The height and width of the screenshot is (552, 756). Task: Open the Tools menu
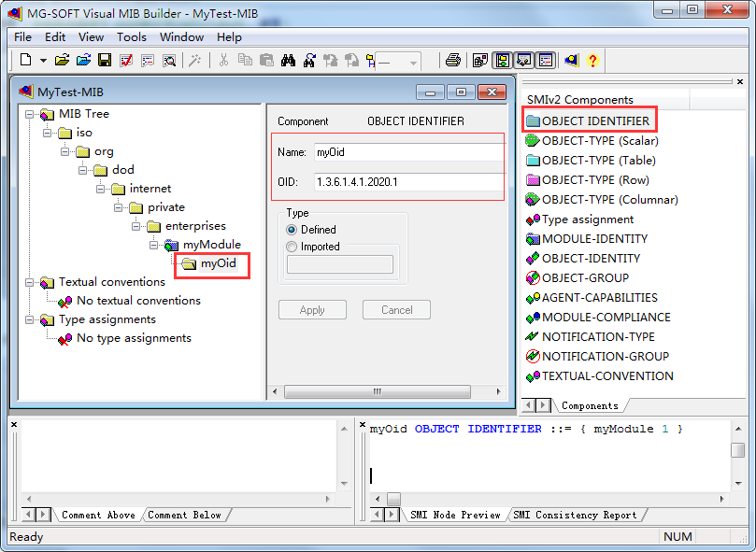pyautogui.click(x=131, y=37)
